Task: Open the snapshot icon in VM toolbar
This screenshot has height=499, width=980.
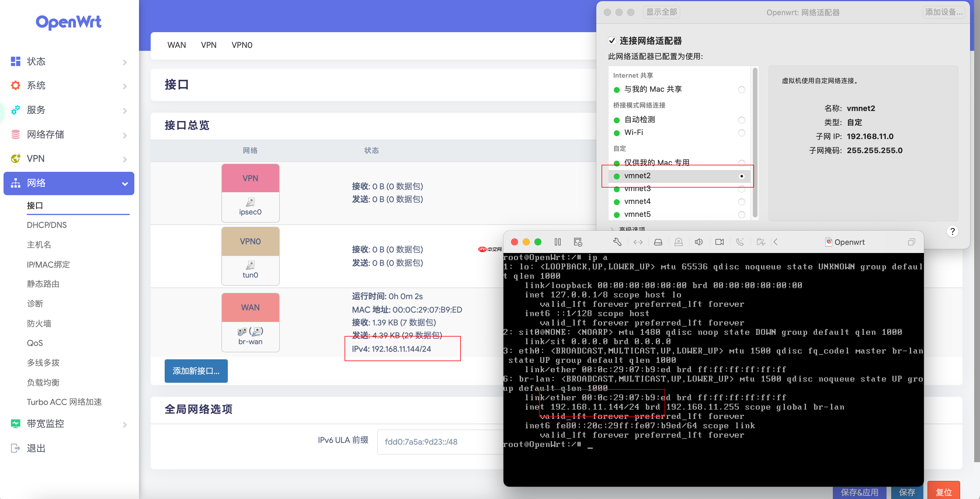Action: (x=578, y=242)
